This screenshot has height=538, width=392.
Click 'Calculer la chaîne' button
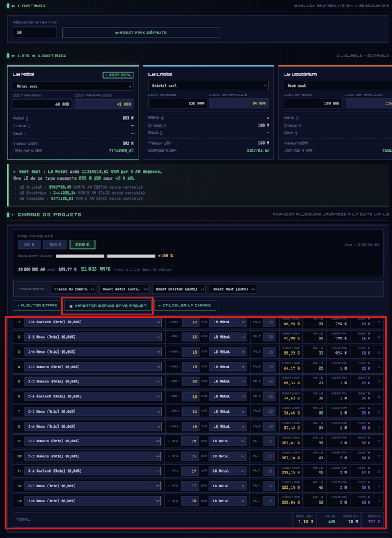click(x=185, y=306)
